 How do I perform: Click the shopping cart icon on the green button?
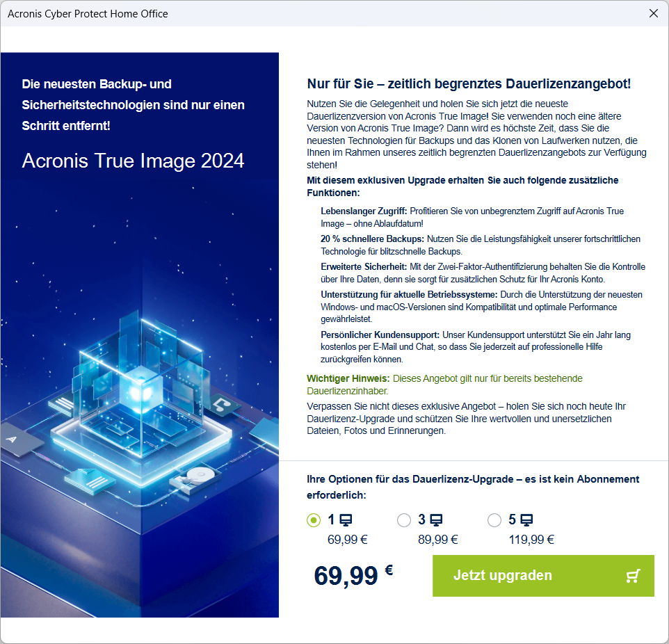[632, 575]
